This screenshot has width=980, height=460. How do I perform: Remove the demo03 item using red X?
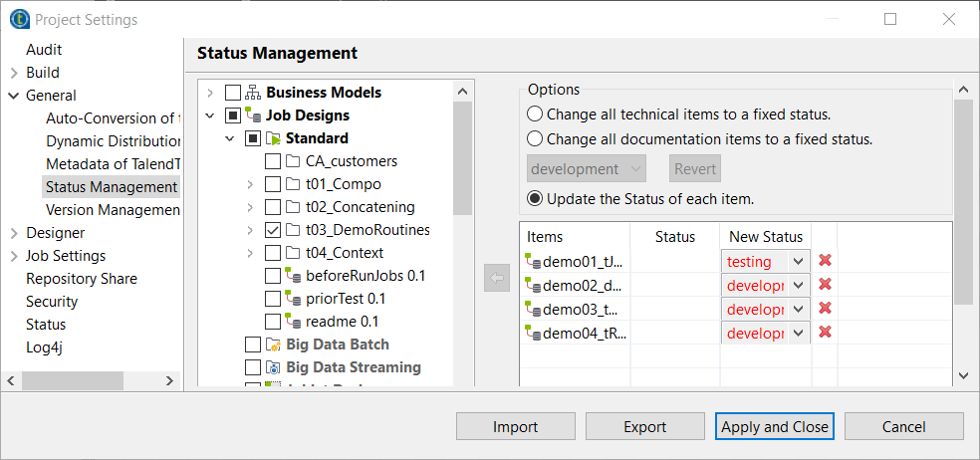825,309
